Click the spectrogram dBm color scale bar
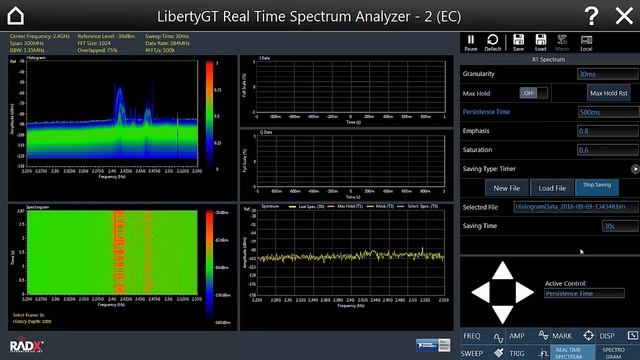This screenshot has width=640, height=360. (x=209, y=266)
